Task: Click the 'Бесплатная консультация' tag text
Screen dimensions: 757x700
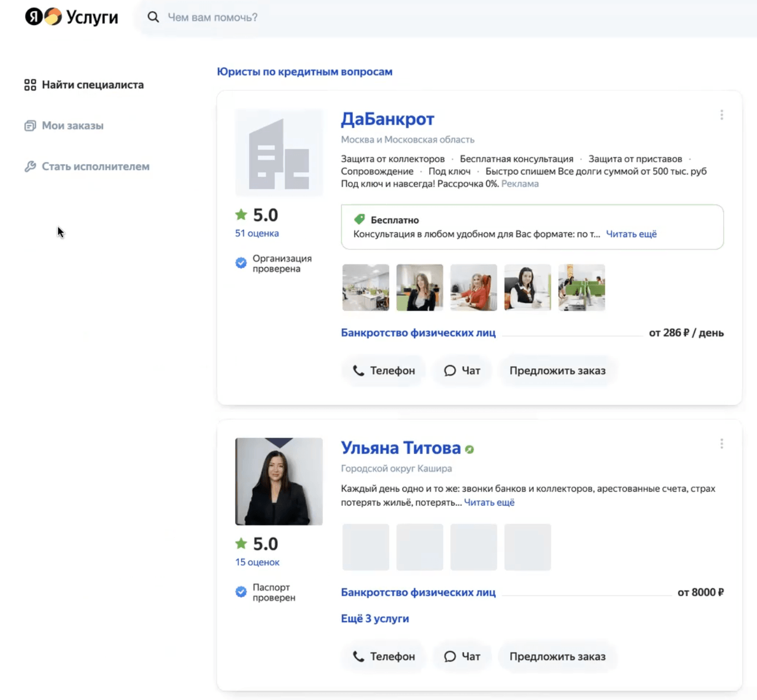Action: coord(516,159)
